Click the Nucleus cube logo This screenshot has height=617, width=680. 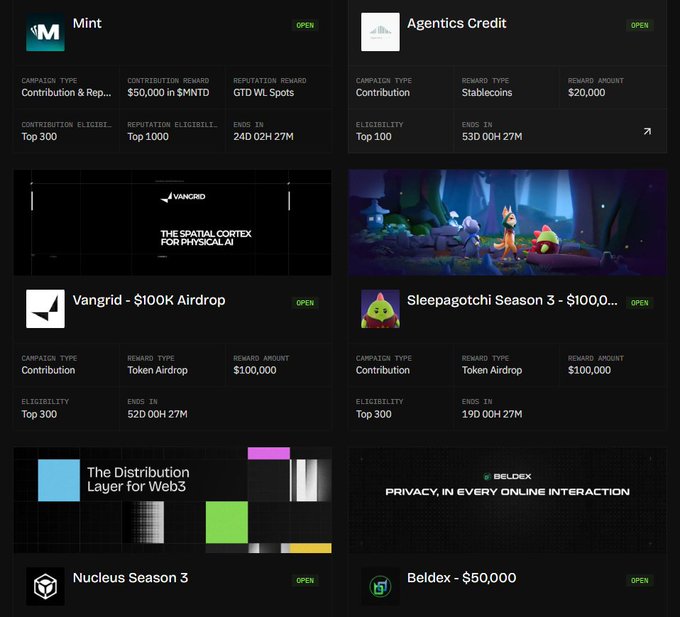coord(45,586)
